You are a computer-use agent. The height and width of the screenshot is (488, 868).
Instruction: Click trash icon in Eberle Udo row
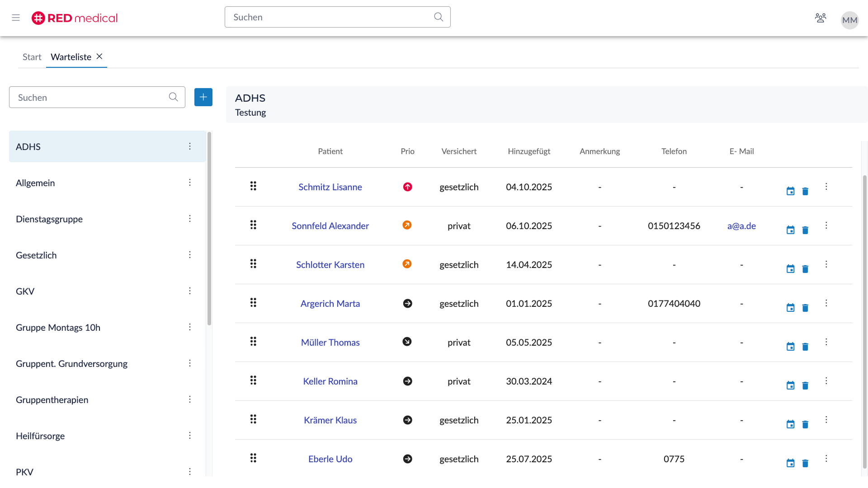[x=805, y=463]
